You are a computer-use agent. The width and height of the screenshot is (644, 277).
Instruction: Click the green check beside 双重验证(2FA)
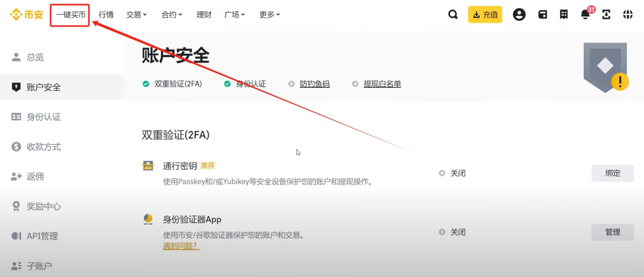(x=146, y=84)
